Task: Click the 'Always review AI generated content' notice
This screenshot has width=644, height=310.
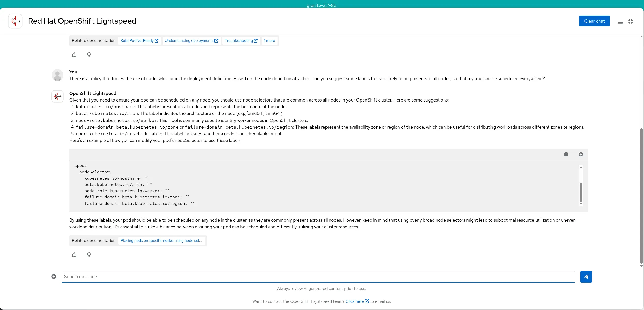Action: 321,288
